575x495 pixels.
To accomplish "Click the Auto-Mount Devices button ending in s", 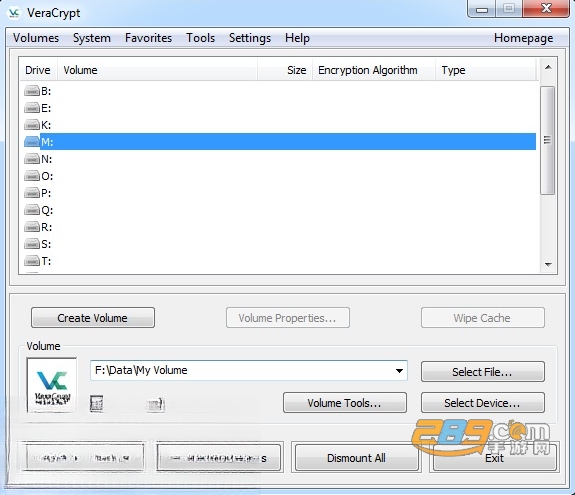I will 219,458.
